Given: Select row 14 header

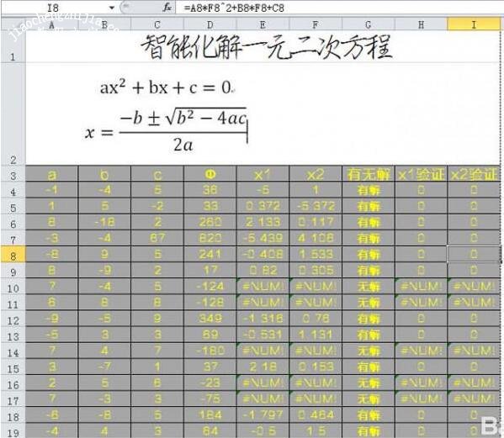Looking at the screenshot, I should point(13,351).
